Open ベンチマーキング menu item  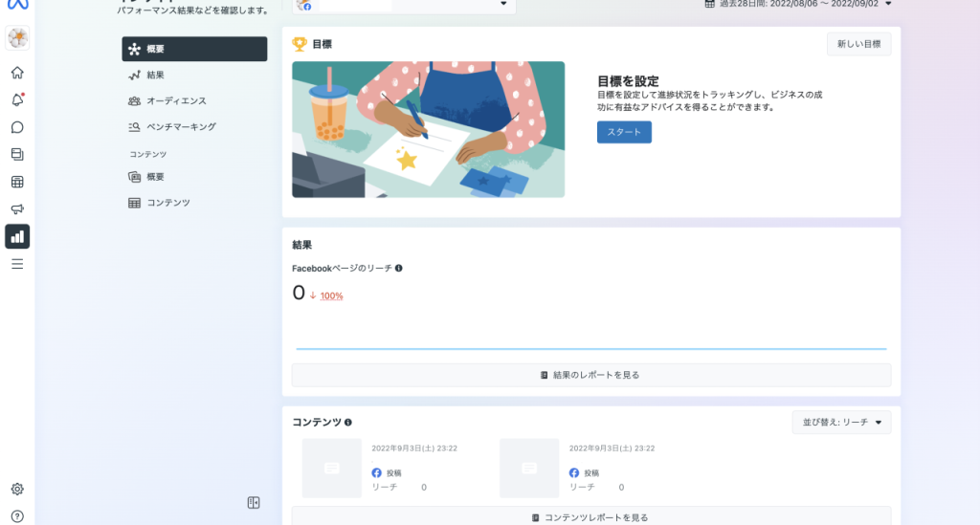coord(180,126)
